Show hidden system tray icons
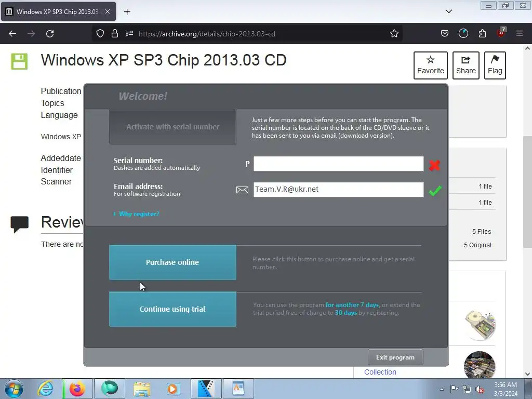Image resolution: width=532 pixels, height=399 pixels. pyautogui.click(x=442, y=389)
